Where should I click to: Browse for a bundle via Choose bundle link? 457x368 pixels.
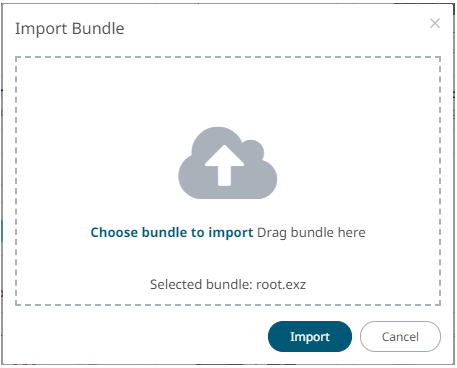tap(172, 232)
